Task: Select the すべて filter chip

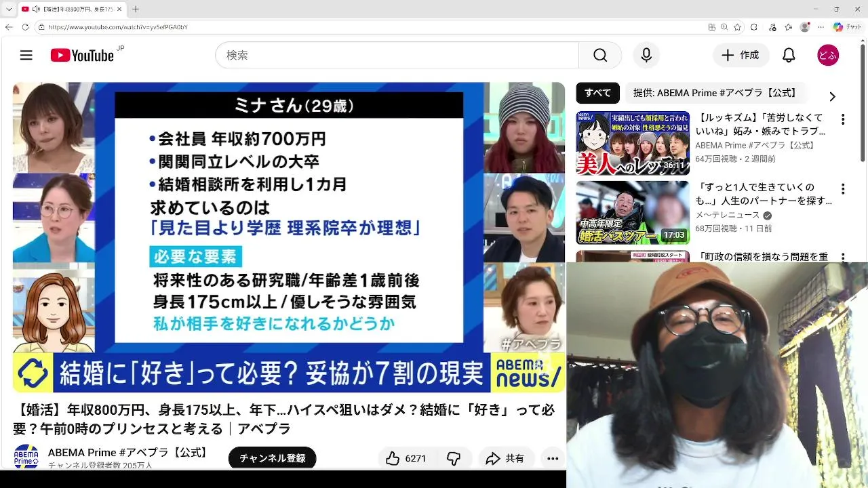Action: pos(597,93)
